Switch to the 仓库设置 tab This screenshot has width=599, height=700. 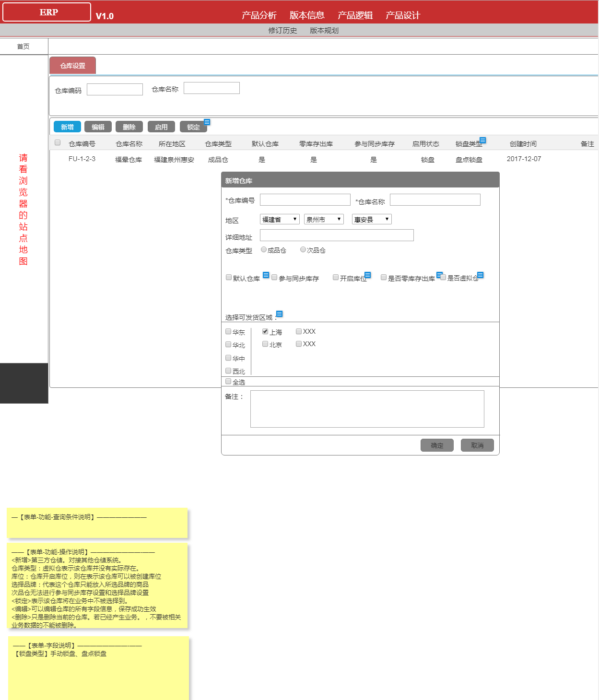(x=72, y=66)
